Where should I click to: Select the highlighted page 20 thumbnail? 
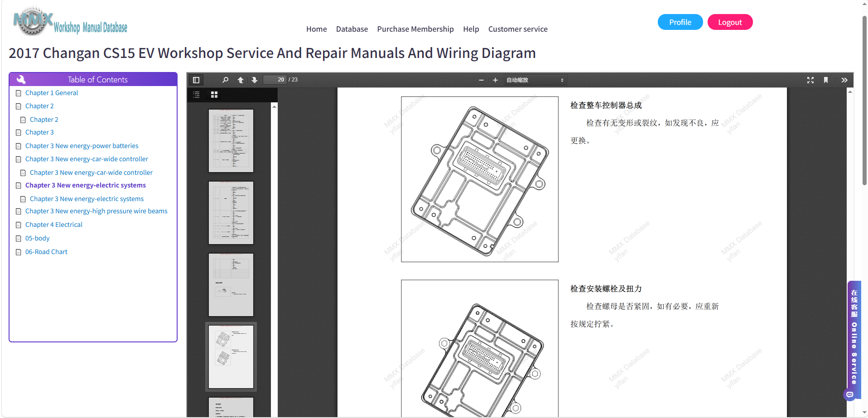pos(231,357)
